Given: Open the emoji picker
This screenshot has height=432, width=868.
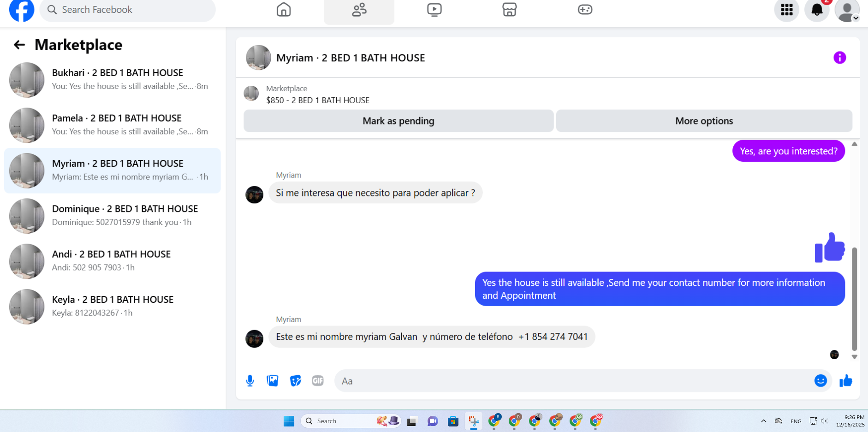Looking at the screenshot, I should point(820,381).
